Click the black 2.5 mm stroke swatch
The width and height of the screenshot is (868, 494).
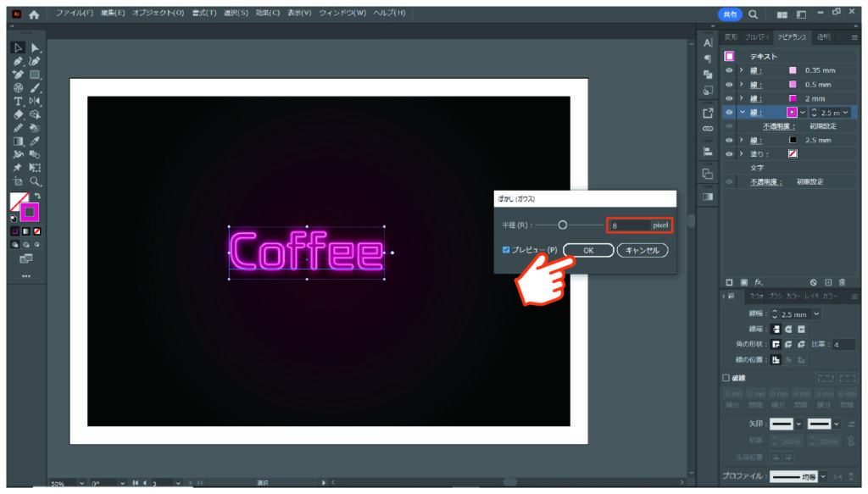pyautogui.click(x=793, y=140)
